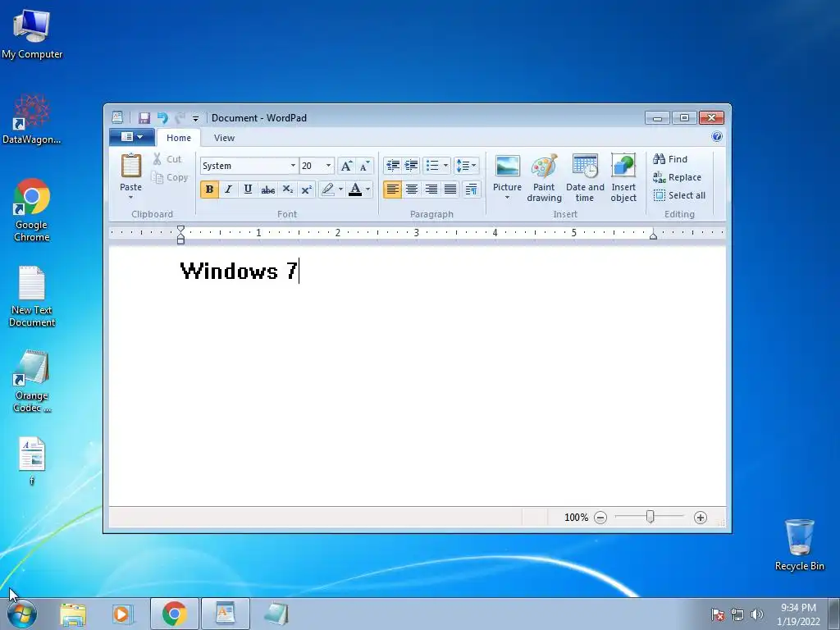This screenshot has width=840, height=630.
Task: Select the Recycle Bin desktop icon
Action: click(799, 545)
